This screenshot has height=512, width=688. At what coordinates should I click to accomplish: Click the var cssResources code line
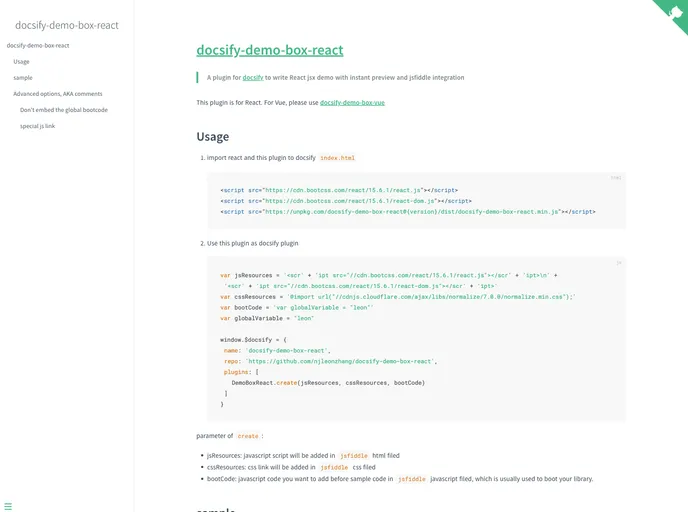point(398,297)
